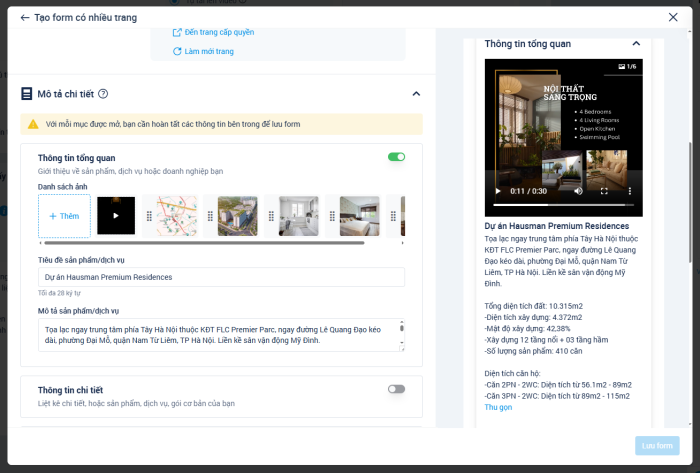Screen dimensions: 700x473
Task: Click the 1/6 image counter badge
Action: pos(627,66)
